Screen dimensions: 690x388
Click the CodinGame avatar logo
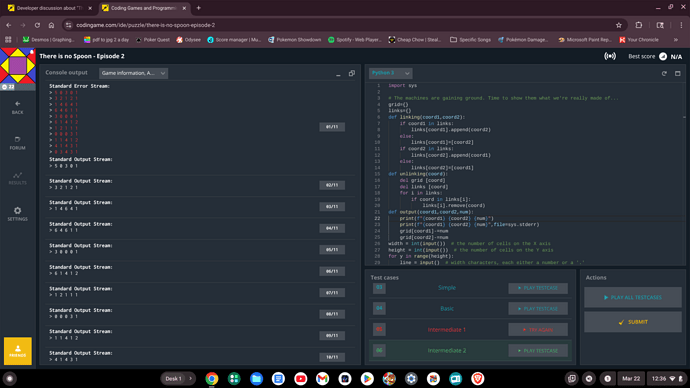(x=18, y=66)
